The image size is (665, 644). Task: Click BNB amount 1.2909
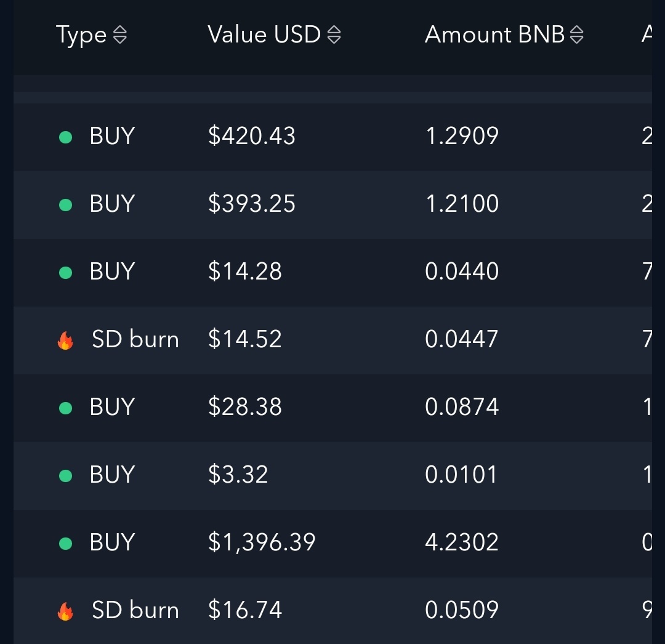click(462, 136)
